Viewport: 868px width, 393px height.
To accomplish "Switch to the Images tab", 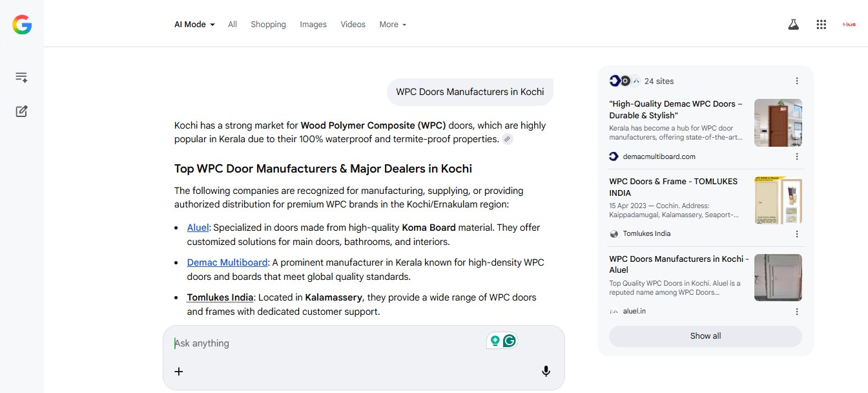I will click(x=313, y=25).
